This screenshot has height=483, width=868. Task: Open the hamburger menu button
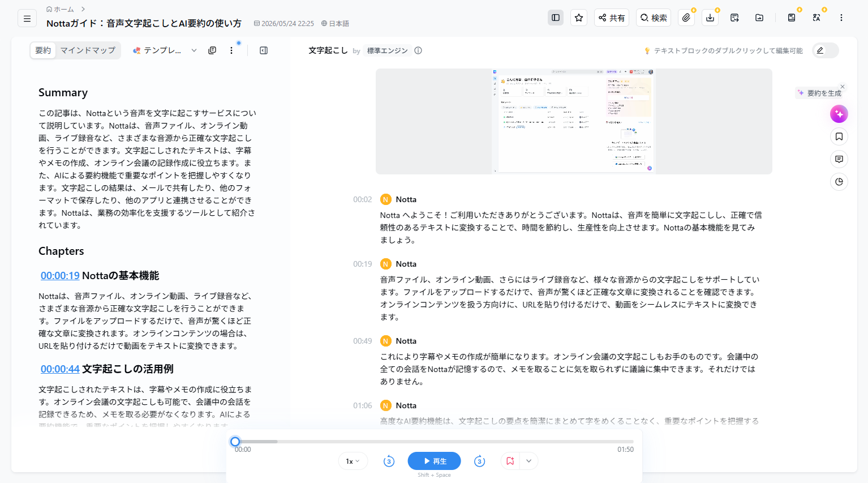tap(27, 19)
